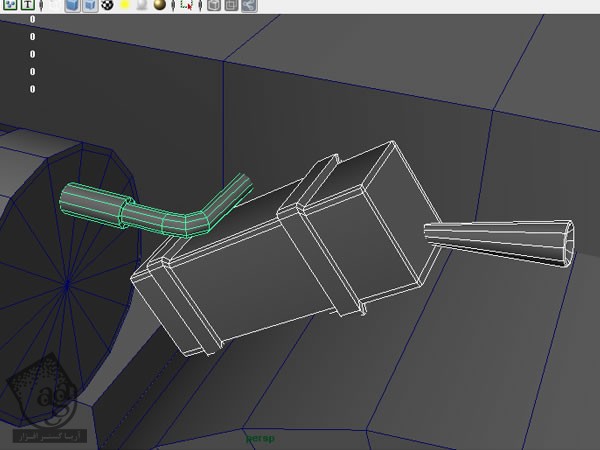This screenshot has height=450, width=600.
Task: Toggle textured display checker ball icon
Action: point(106,5)
